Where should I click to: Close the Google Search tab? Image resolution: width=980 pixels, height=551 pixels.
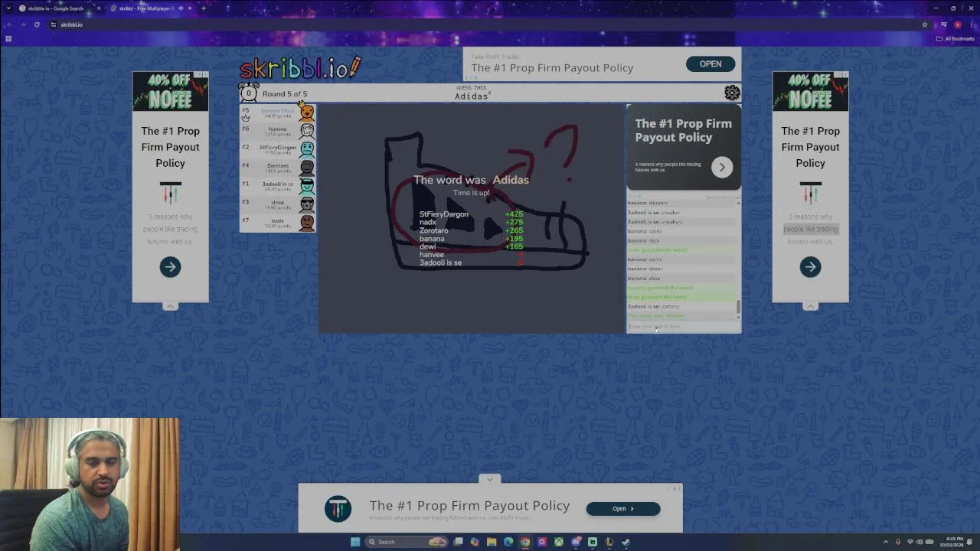click(98, 8)
